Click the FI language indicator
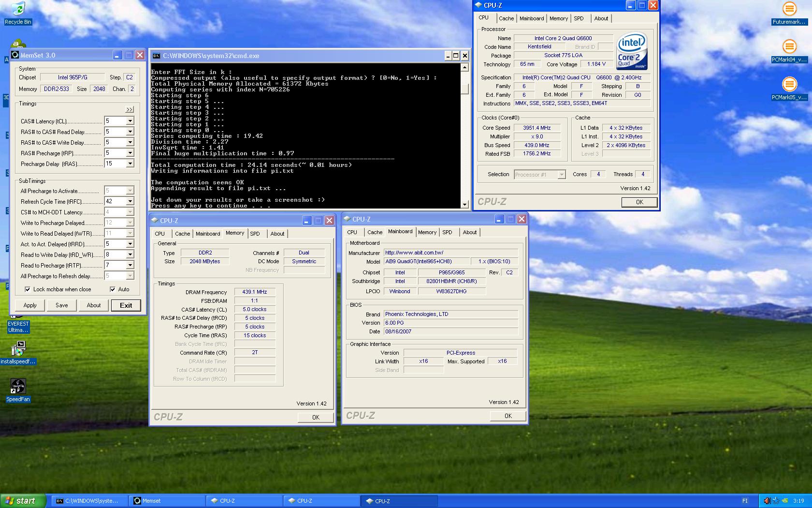The image size is (812, 508). [745, 501]
